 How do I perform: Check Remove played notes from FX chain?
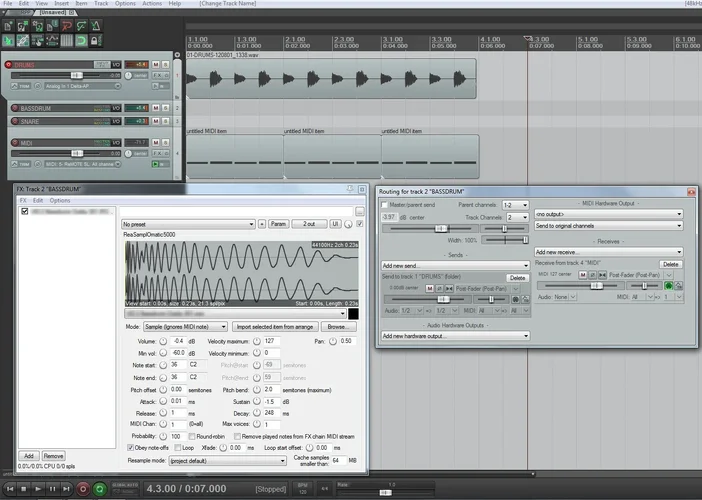pos(237,436)
